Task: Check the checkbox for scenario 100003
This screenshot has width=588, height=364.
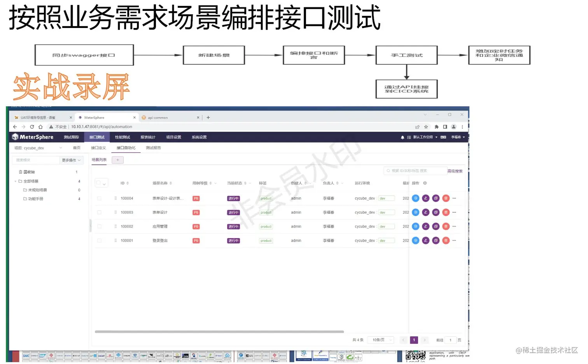Action: tap(99, 212)
